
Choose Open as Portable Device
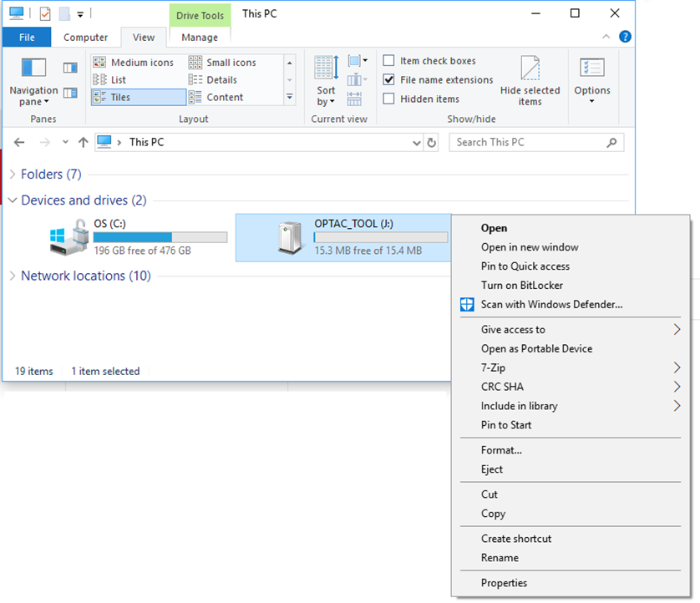click(571, 348)
